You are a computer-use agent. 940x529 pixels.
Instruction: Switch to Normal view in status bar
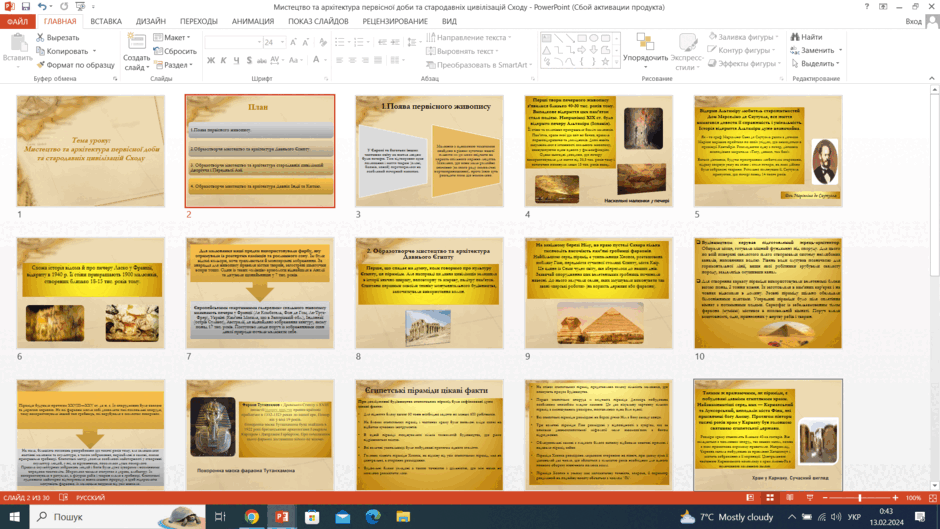(x=750, y=498)
